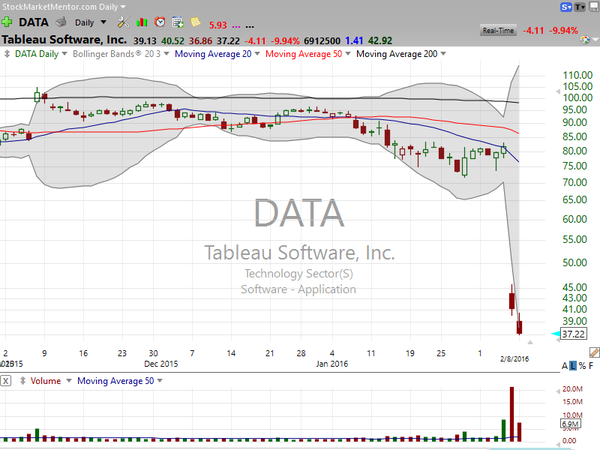Click the green plus add-symbol icon

pyautogui.click(x=8, y=20)
